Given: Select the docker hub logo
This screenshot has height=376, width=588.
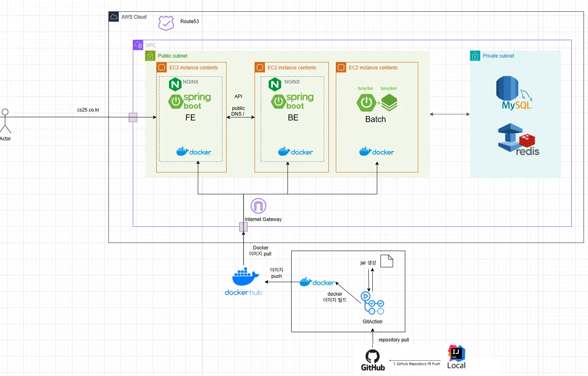Looking at the screenshot, I should pos(244,281).
